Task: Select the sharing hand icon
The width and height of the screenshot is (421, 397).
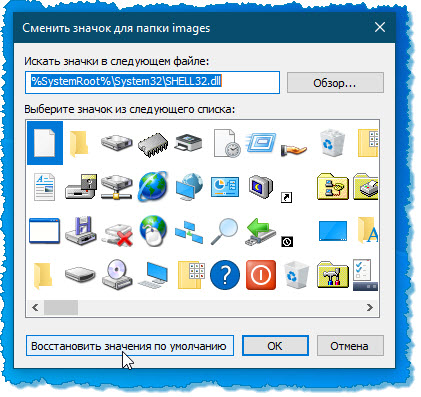Action: tap(293, 150)
